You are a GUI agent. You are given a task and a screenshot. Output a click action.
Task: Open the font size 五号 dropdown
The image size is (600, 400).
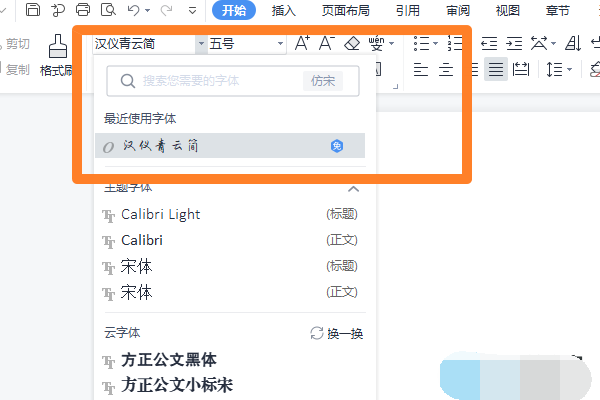click(x=278, y=44)
